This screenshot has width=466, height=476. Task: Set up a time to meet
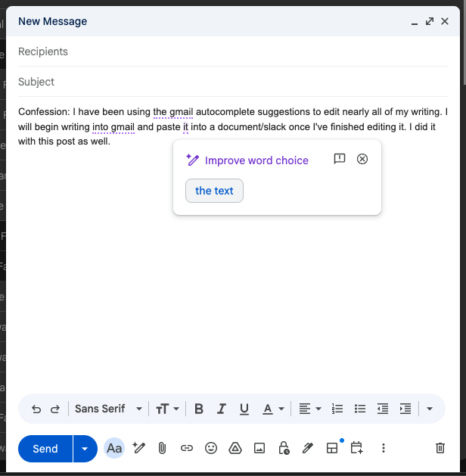(357, 448)
